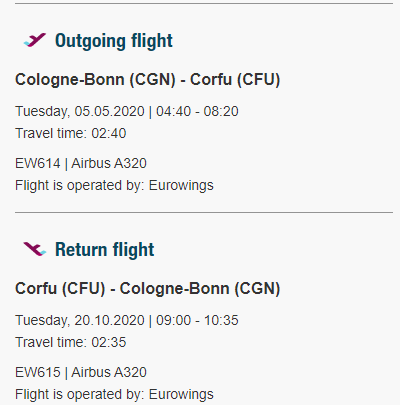Click the top divider above Outgoing flight
Image resolution: width=400 pixels, height=405 pixels.
pyautogui.click(x=204, y=3)
